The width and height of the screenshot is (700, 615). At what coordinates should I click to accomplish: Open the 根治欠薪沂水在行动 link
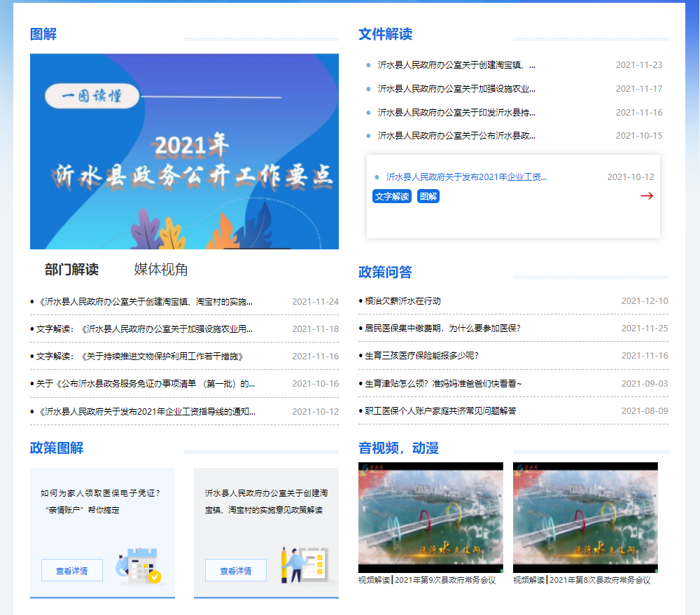[x=403, y=301]
